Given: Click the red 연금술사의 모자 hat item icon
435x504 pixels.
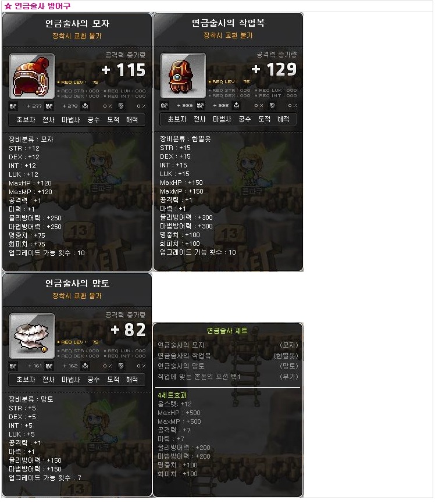Looking at the screenshot, I should point(32,77).
